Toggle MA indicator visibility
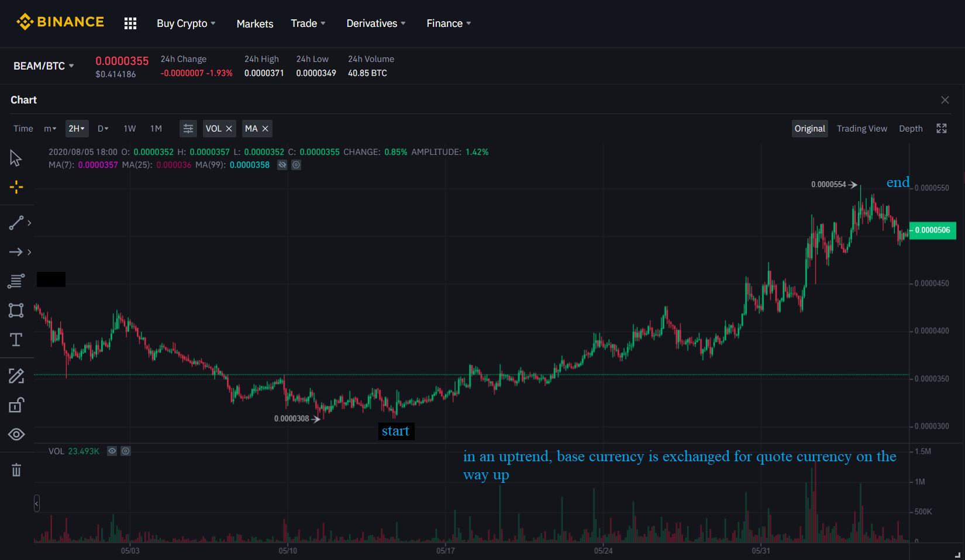 282,165
